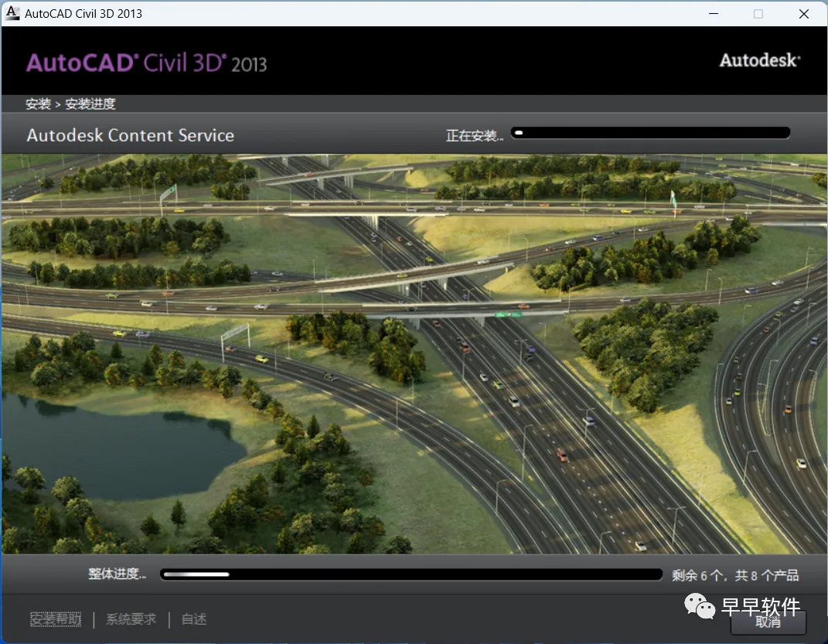Click the Autodesk brand logo
Screen dimensions: 828x644
point(760,60)
